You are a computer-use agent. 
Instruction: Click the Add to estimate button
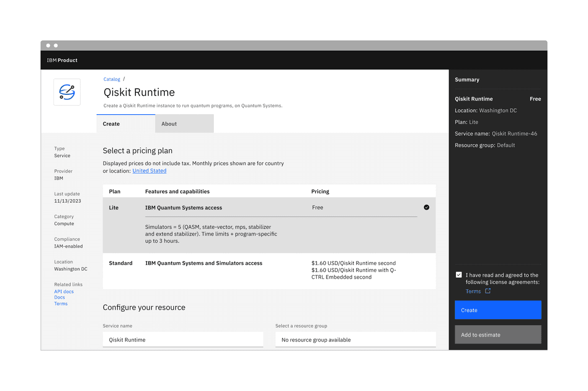[x=498, y=334]
